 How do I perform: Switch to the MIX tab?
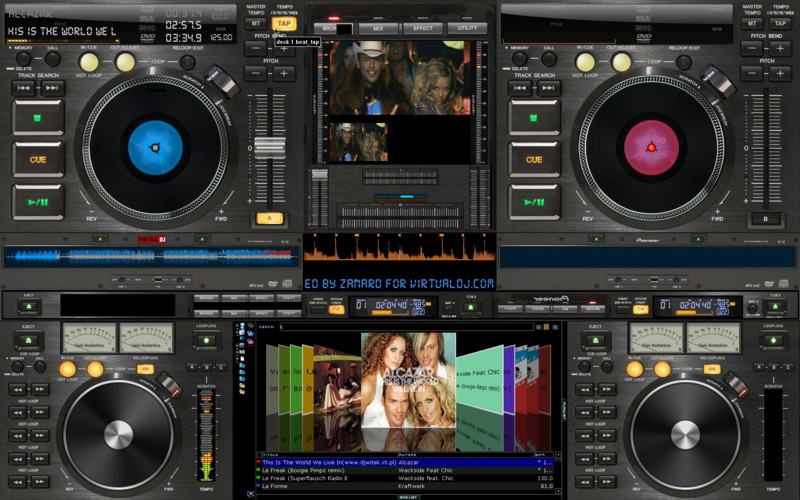378,29
